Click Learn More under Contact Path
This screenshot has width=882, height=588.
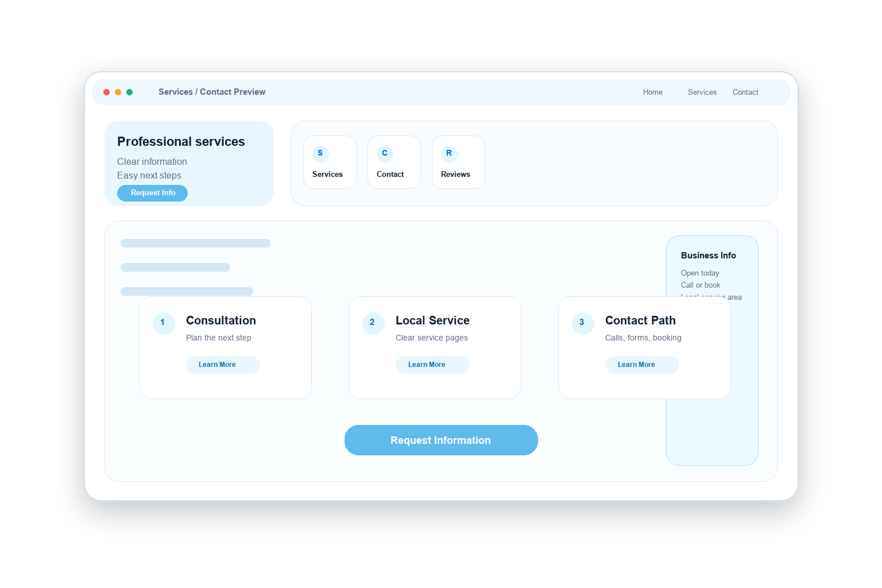point(642,365)
